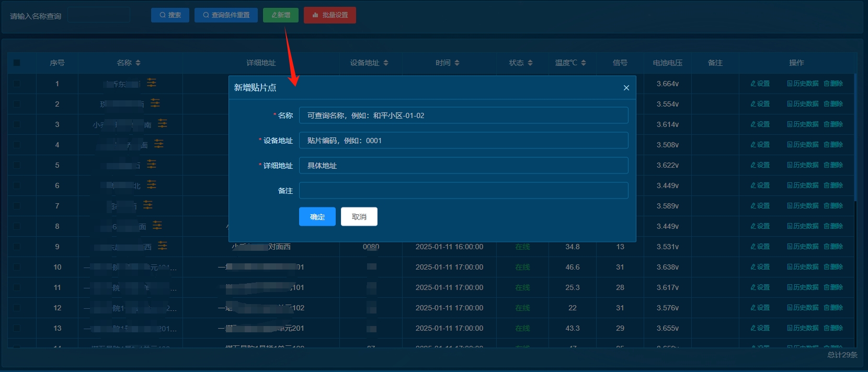Viewport: 868px width, 372px height.
Task: Sort the table by 时间 column
Action: [457, 63]
